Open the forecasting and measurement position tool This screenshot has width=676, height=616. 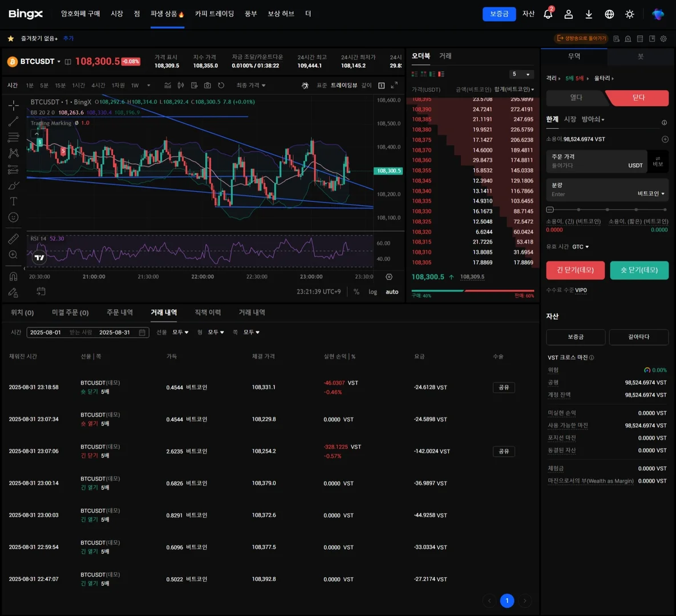[13, 169]
